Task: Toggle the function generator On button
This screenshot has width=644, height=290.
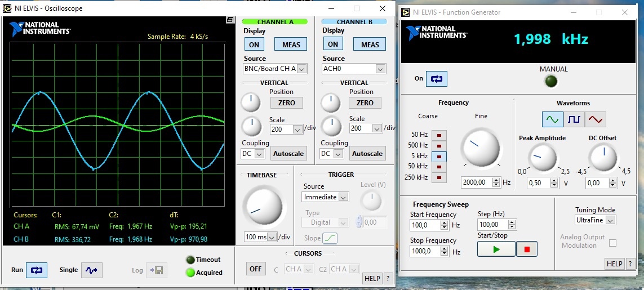Action: pyautogui.click(x=436, y=78)
